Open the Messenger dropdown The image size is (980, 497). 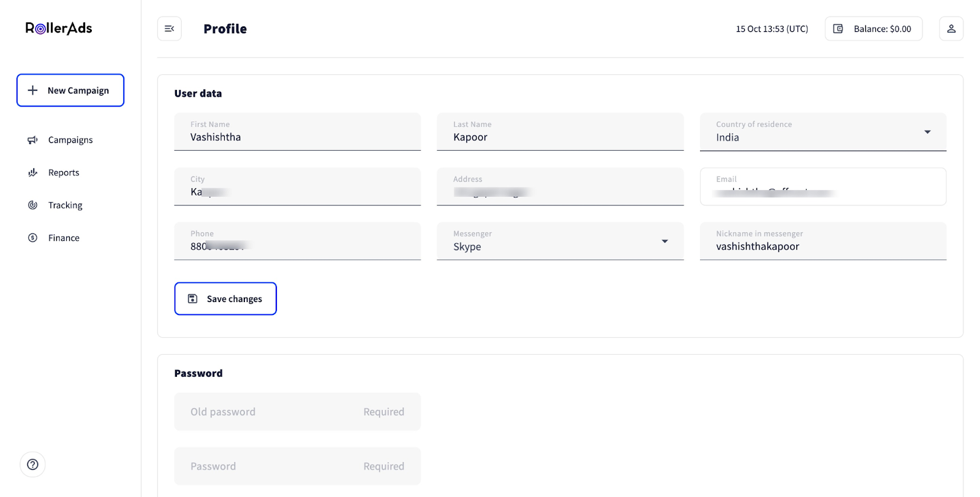[664, 241]
